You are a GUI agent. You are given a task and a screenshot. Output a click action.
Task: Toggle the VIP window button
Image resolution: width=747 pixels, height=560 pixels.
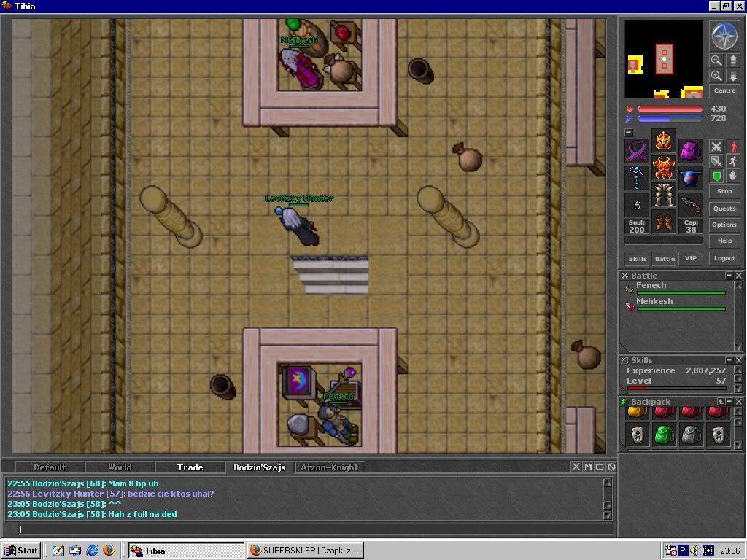(690, 259)
